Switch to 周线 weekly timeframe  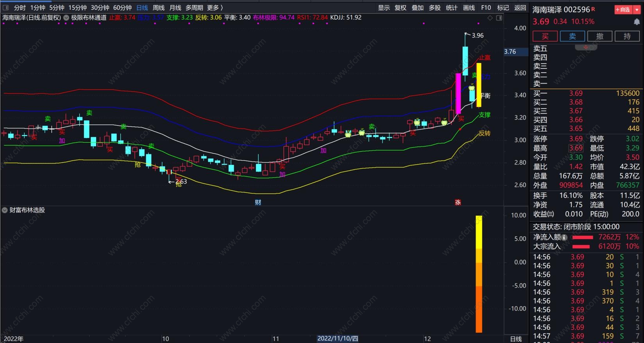click(x=159, y=7)
